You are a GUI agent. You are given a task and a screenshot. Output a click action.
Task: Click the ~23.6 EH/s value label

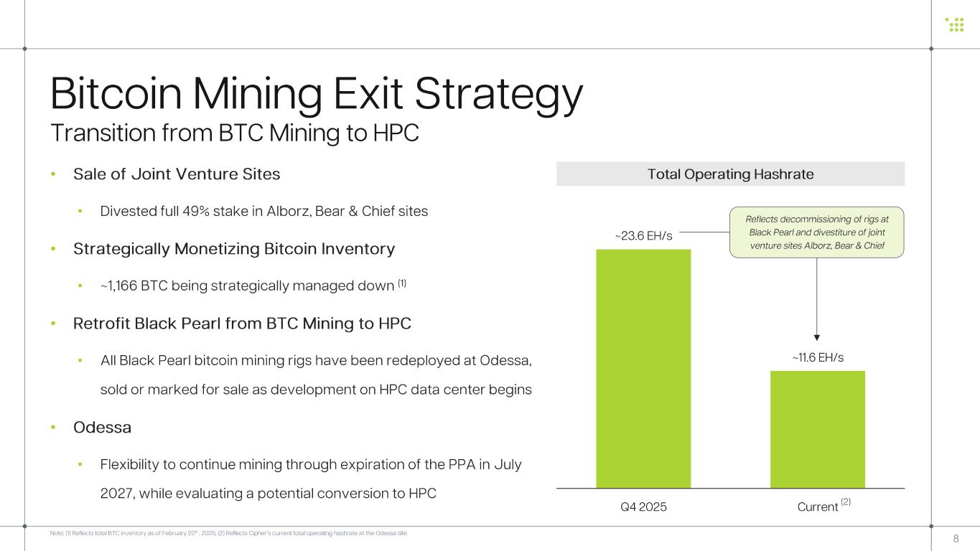(x=643, y=235)
